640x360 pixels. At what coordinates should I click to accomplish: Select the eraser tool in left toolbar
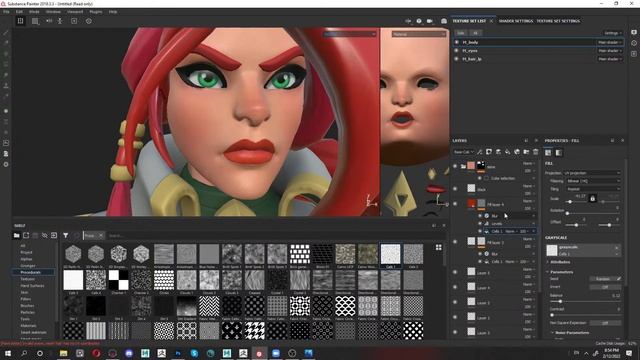pos(6,43)
